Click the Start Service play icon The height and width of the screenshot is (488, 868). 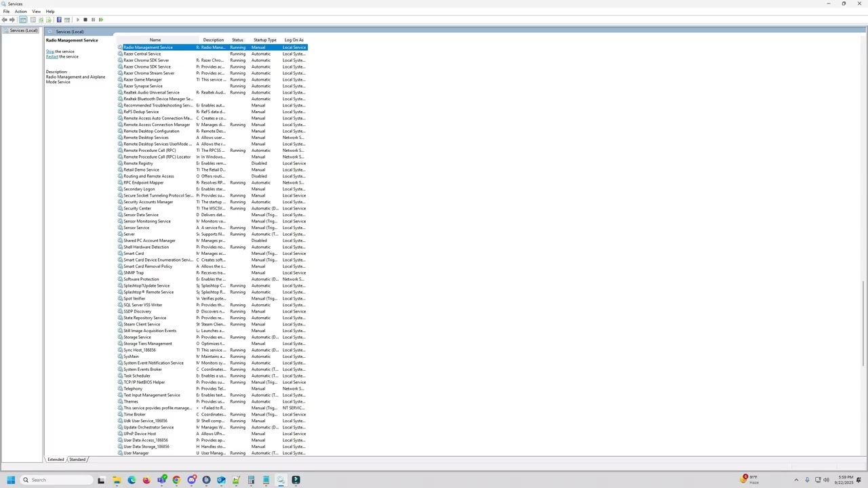pyautogui.click(x=78, y=20)
